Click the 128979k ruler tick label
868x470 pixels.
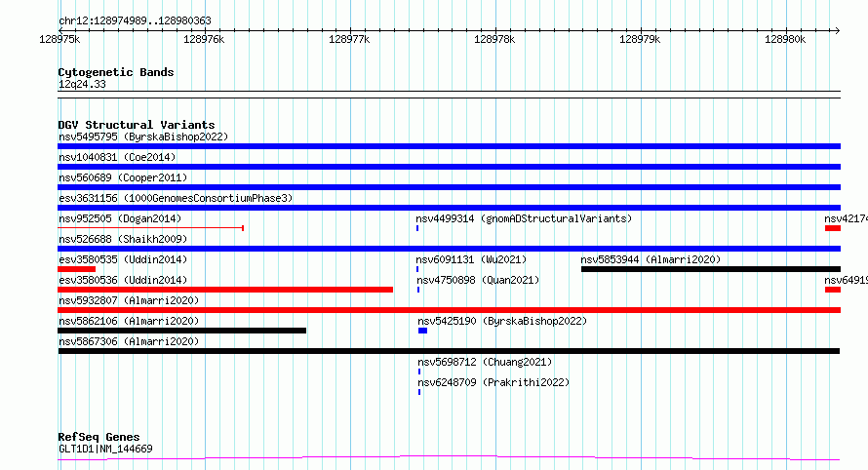click(x=640, y=39)
